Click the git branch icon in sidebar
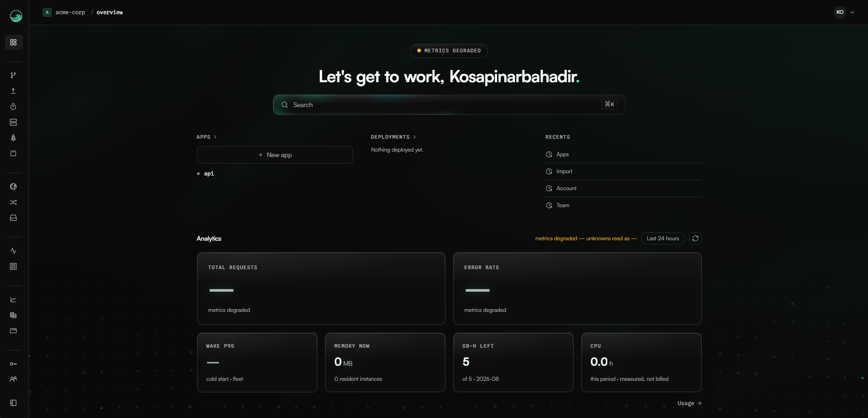 pyautogui.click(x=13, y=75)
